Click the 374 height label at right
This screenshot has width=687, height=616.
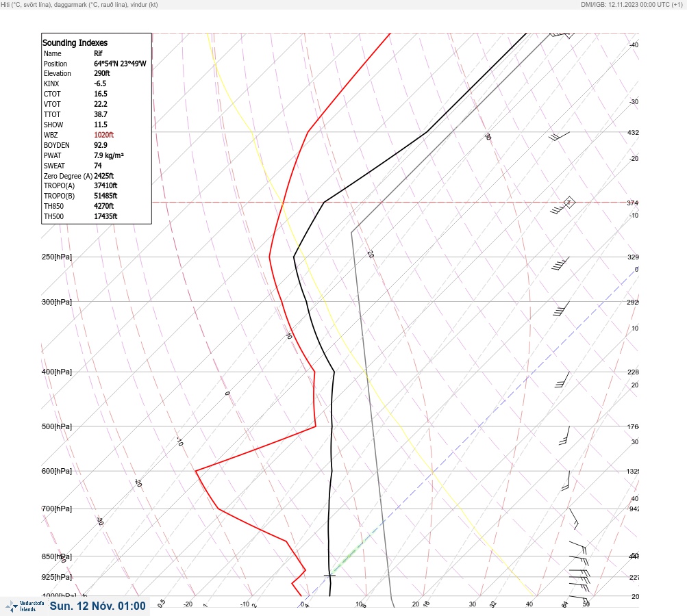point(633,203)
